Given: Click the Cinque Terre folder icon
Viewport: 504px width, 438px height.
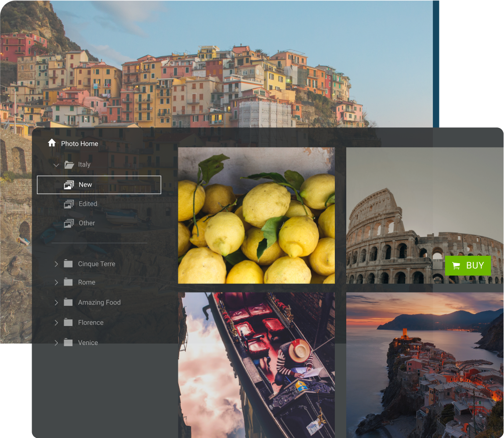Looking at the screenshot, I should (x=68, y=264).
